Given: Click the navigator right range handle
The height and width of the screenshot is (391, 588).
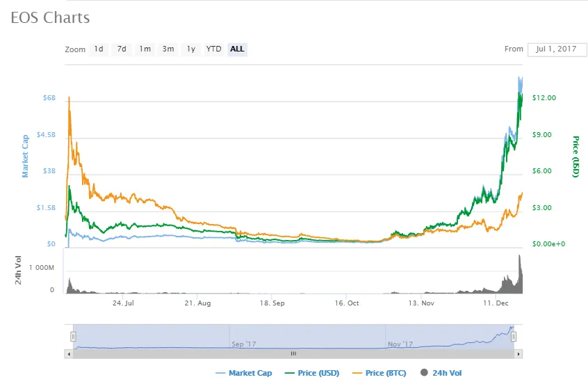Looking at the screenshot, I should [514, 337].
